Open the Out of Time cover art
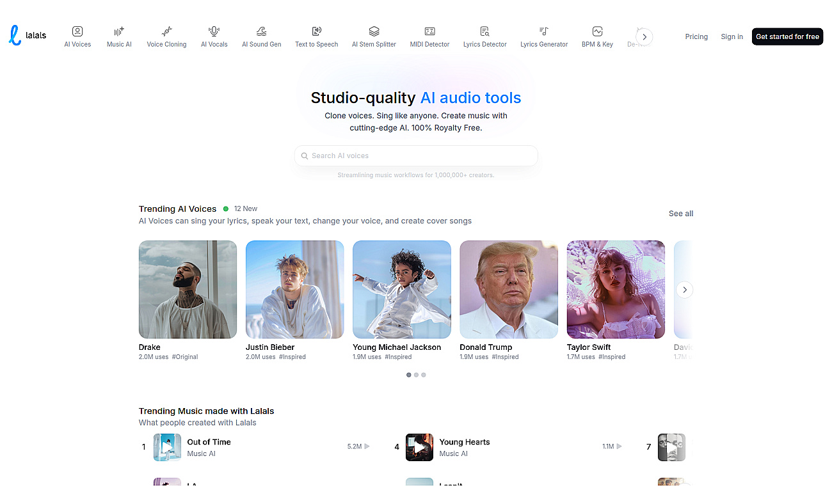Screen dimensions: 832x504 tap(167, 447)
